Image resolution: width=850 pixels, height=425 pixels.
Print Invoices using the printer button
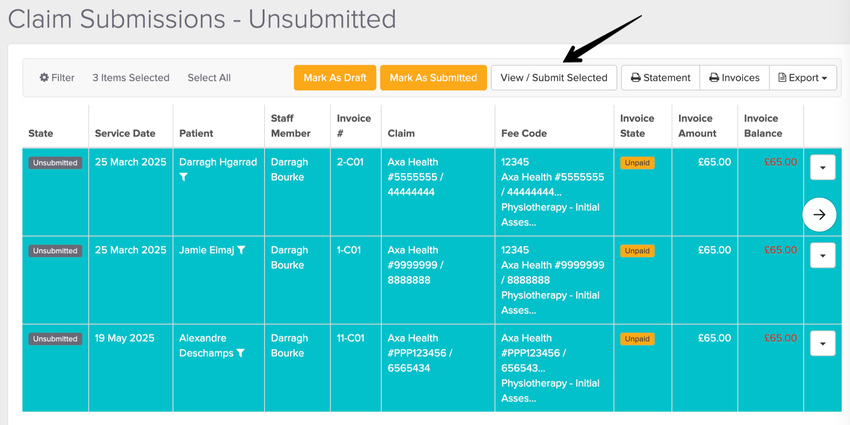734,78
